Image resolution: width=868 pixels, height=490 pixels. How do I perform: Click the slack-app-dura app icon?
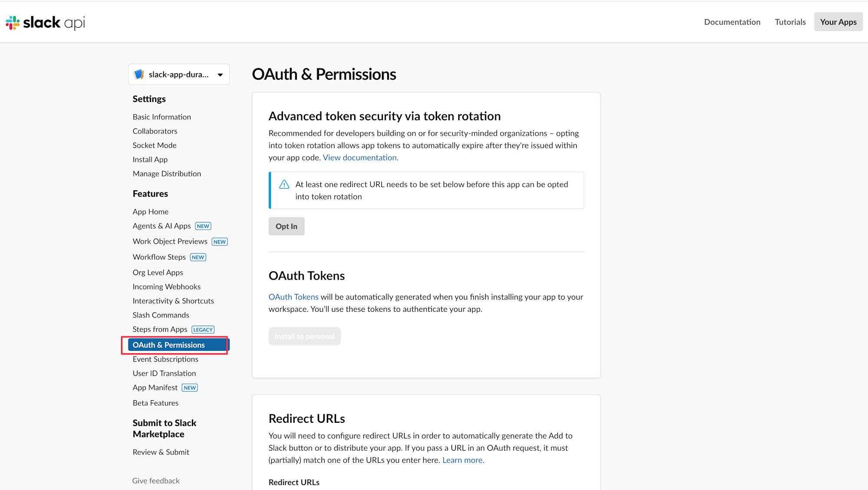[139, 75]
